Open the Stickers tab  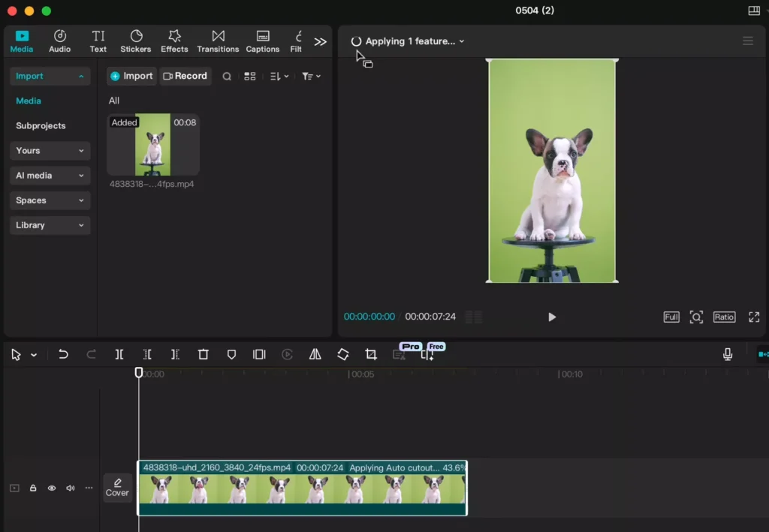(136, 41)
